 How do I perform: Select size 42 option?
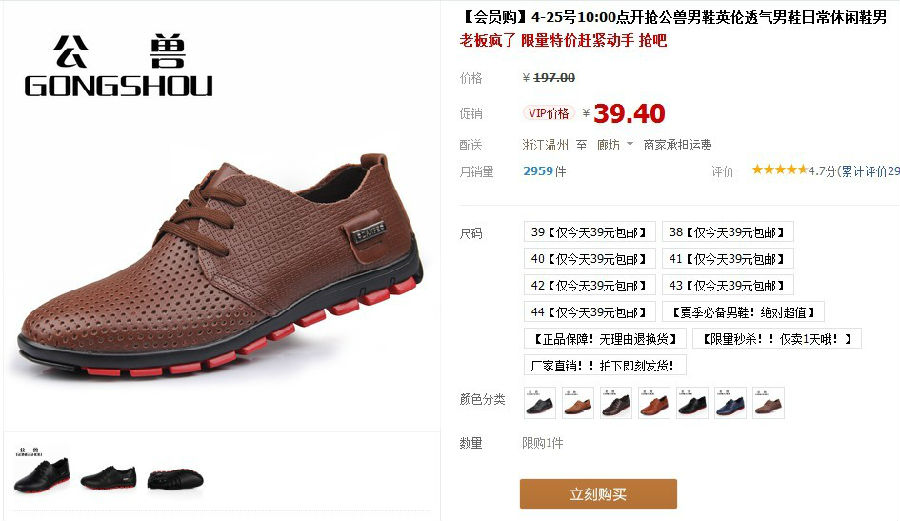(x=589, y=285)
